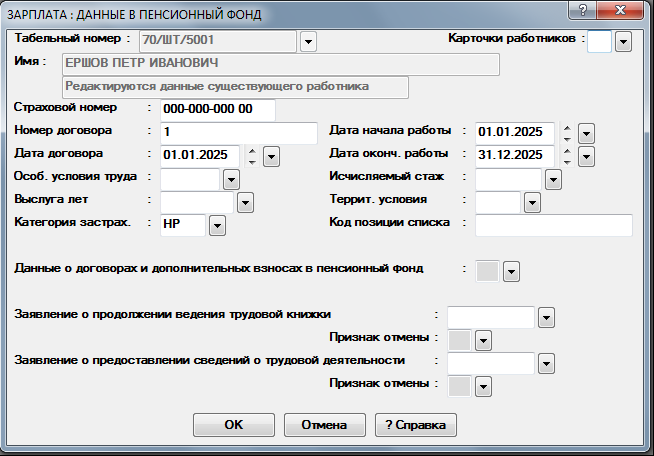Click the Номер договора text field
654x456 pixels.
pos(238,132)
